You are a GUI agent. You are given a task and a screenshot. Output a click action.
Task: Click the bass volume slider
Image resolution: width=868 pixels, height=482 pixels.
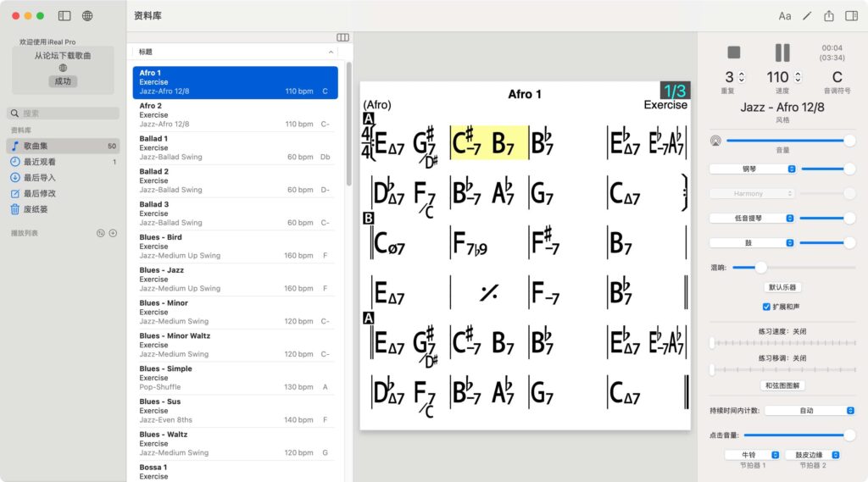click(x=827, y=218)
